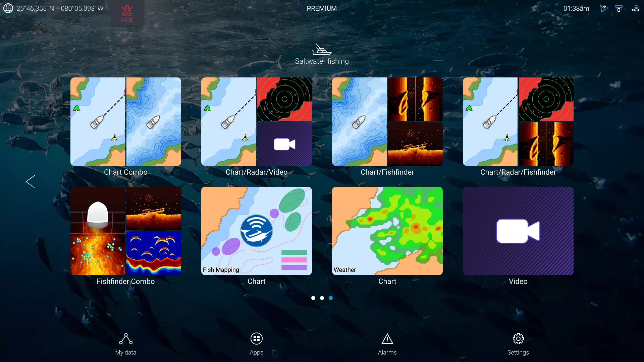This screenshot has width=644, height=362.
Task: Navigate to previous screen page
Action: tap(30, 182)
